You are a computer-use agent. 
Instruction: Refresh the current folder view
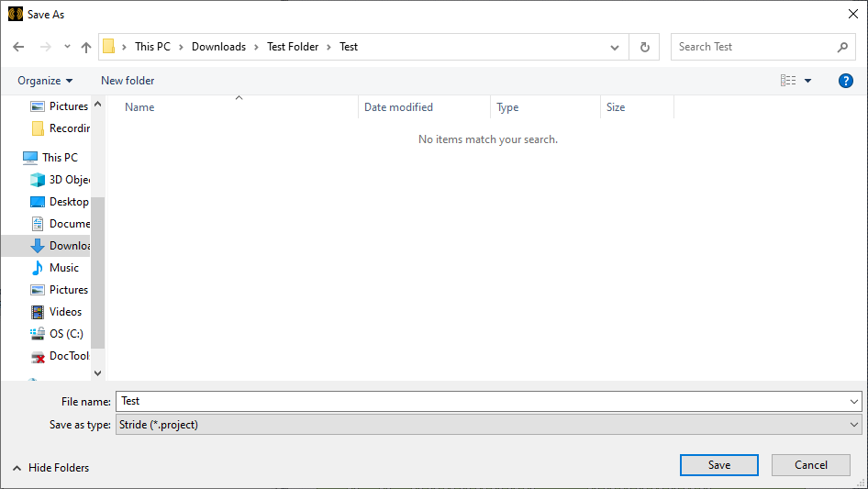point(644,47)
